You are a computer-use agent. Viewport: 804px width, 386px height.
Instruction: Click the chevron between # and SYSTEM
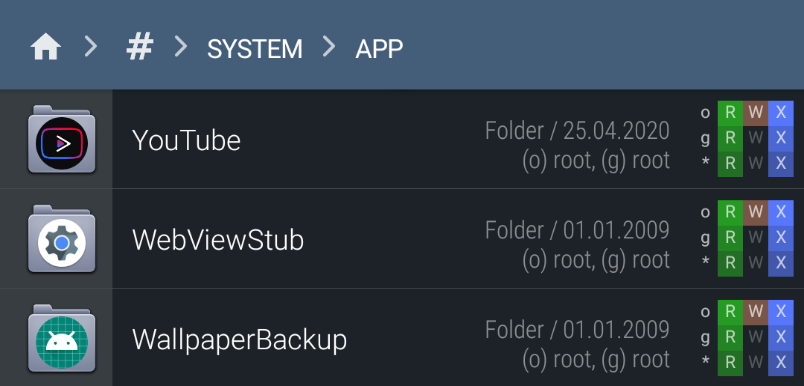coord(180,47)
